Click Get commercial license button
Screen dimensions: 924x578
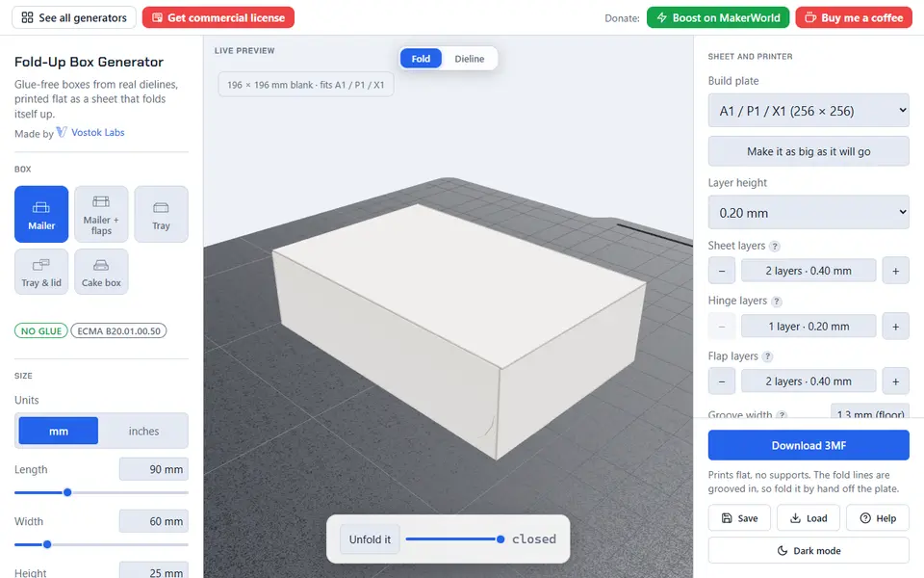coord(218,17)
